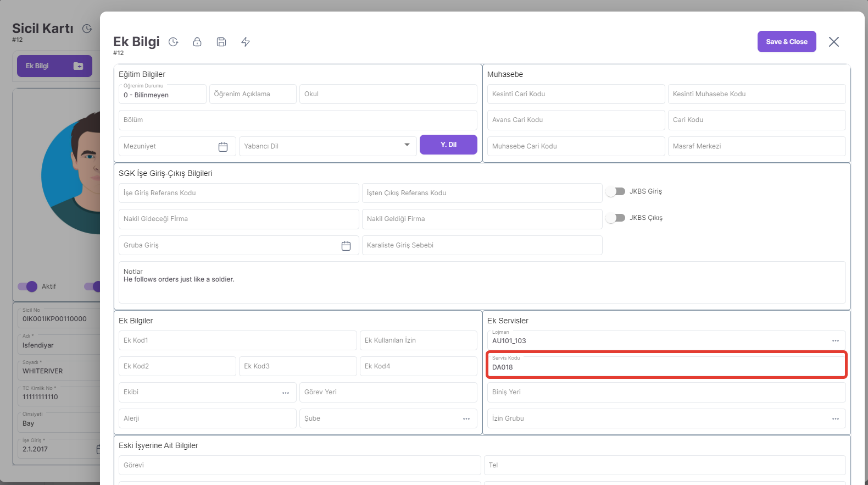Open the Lojman lookup ellipsis
868x485 pixels.
835,341
